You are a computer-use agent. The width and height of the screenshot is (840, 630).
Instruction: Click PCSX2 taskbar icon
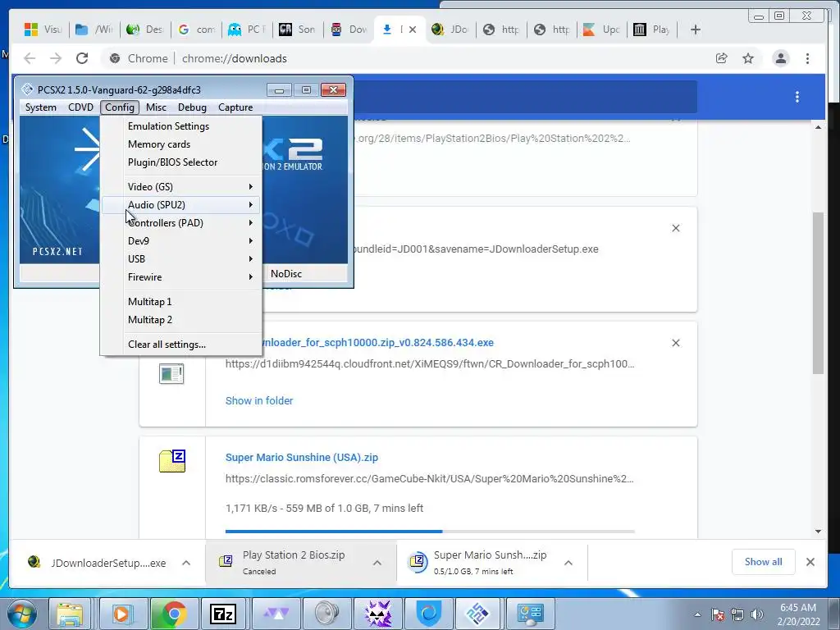[477, 614]
